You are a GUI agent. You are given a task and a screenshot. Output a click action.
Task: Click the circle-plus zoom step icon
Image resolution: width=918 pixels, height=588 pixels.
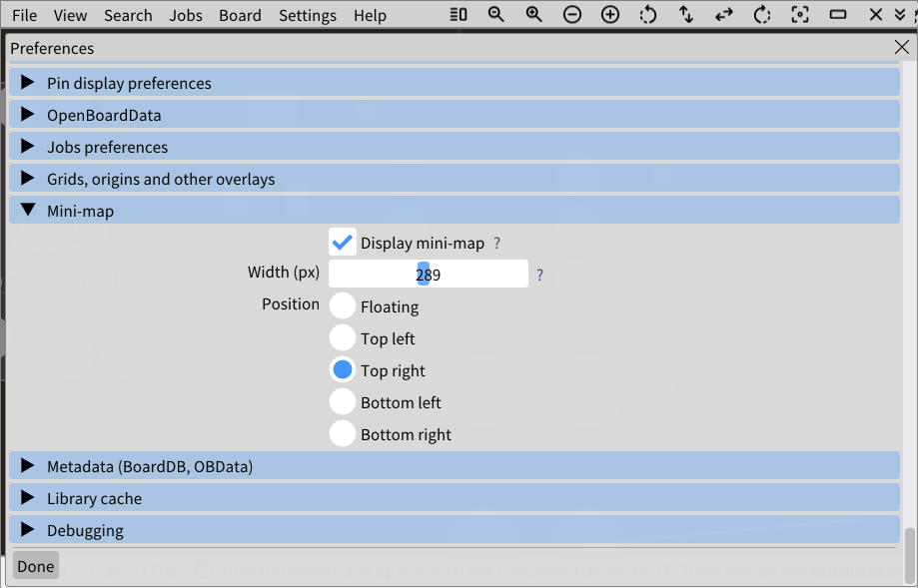[x=609, y=14]
